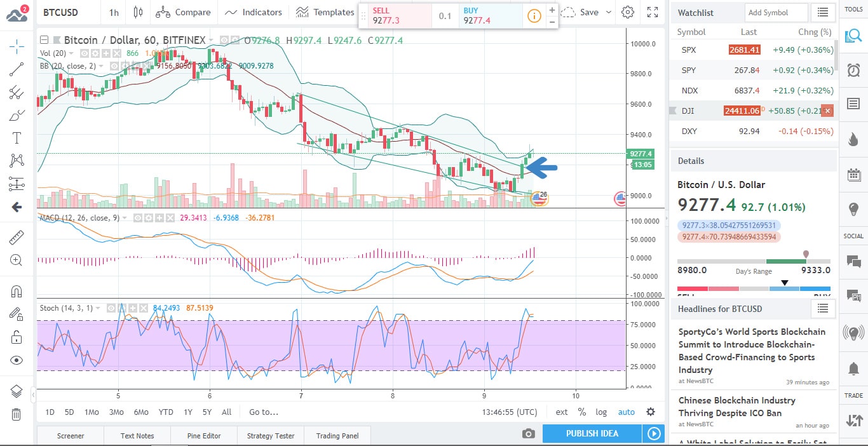The height and width of the screenshot is (446, 868).
Task: Pick the Text annotation tool
Action: 17,138
